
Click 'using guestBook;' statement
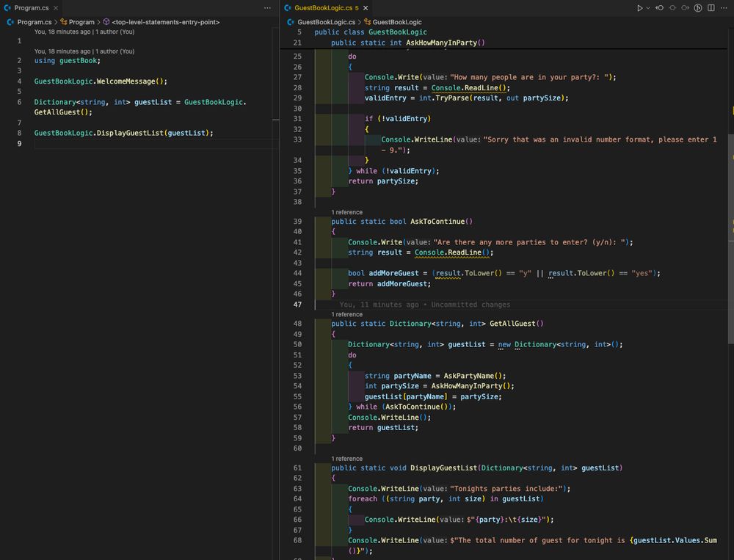tap(68, 60)
